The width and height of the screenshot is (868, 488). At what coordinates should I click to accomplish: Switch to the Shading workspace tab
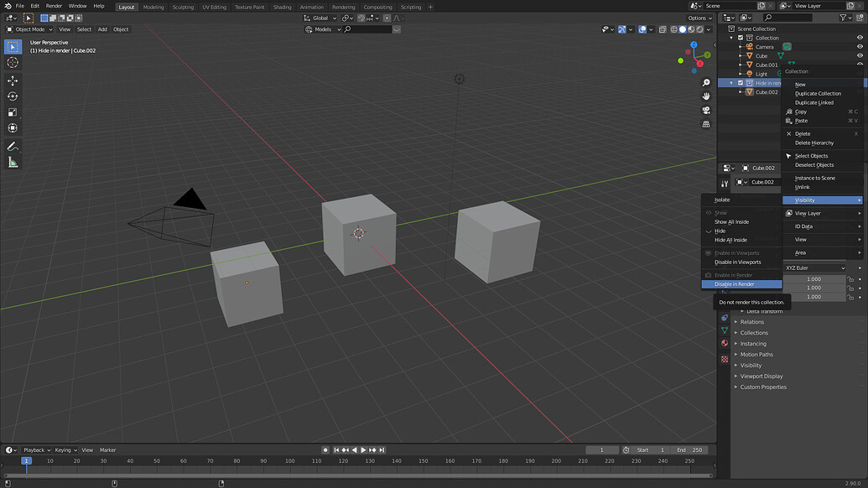tap(282, 6)
